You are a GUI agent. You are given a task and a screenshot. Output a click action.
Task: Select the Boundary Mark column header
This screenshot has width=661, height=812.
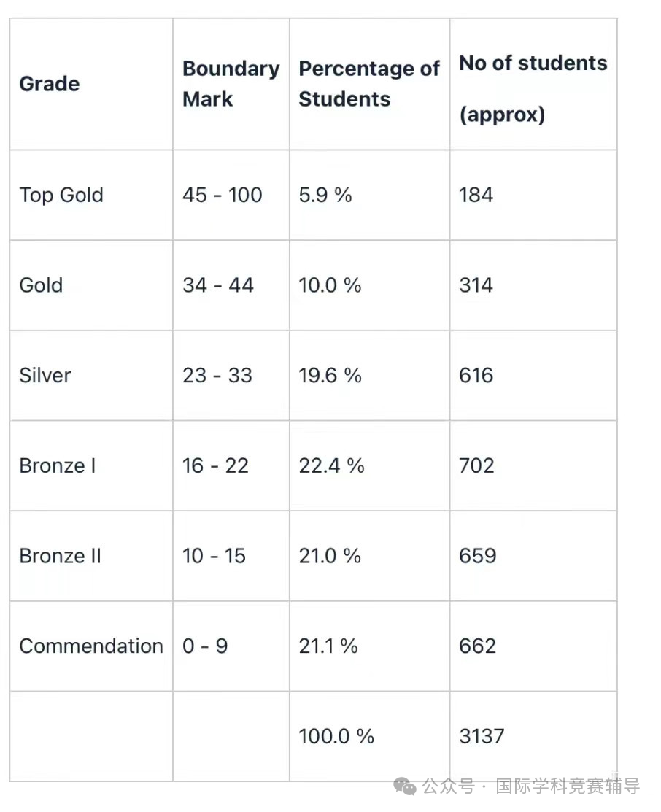click(231, 84)
